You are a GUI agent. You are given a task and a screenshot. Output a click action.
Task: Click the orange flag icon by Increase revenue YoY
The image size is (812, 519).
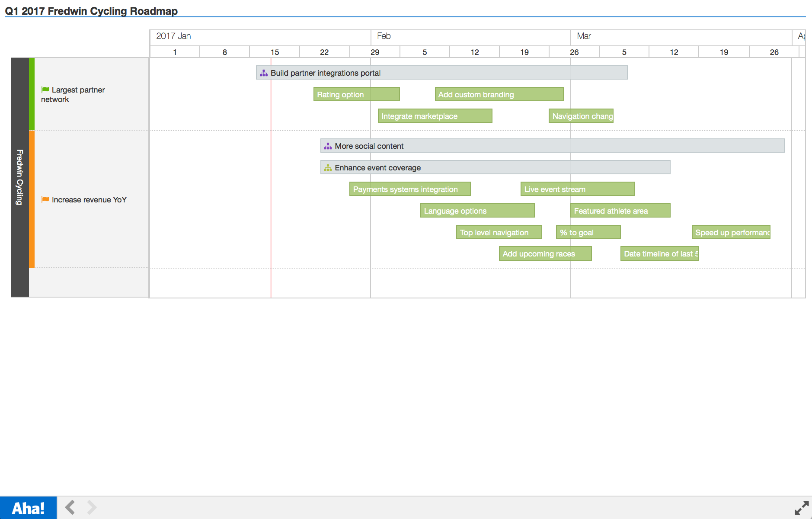pos(45,199)
